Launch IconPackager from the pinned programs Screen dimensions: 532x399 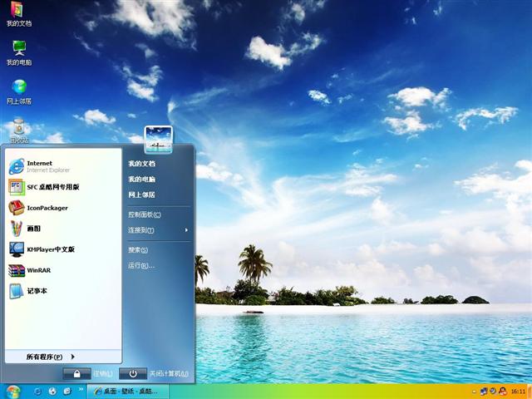coord(47,208)
